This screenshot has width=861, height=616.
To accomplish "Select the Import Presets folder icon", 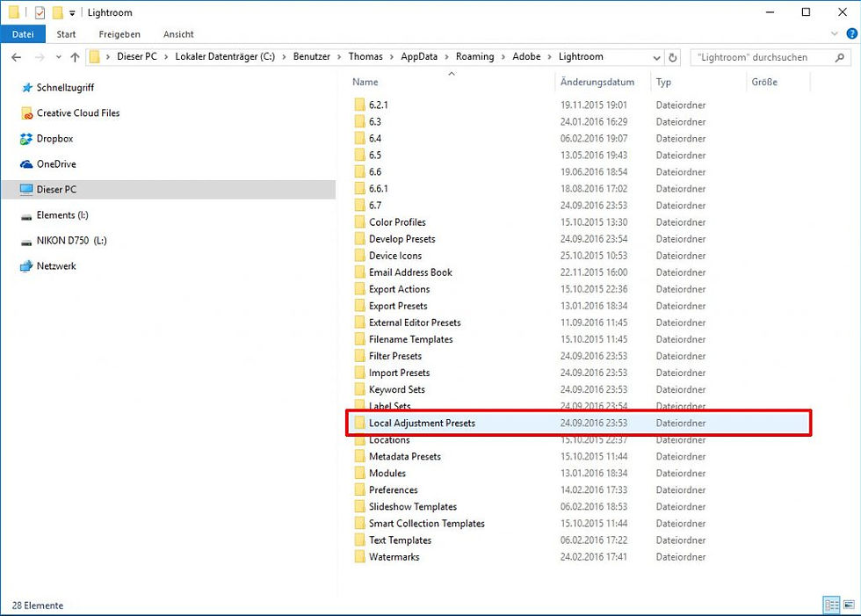I will [359, 373].
